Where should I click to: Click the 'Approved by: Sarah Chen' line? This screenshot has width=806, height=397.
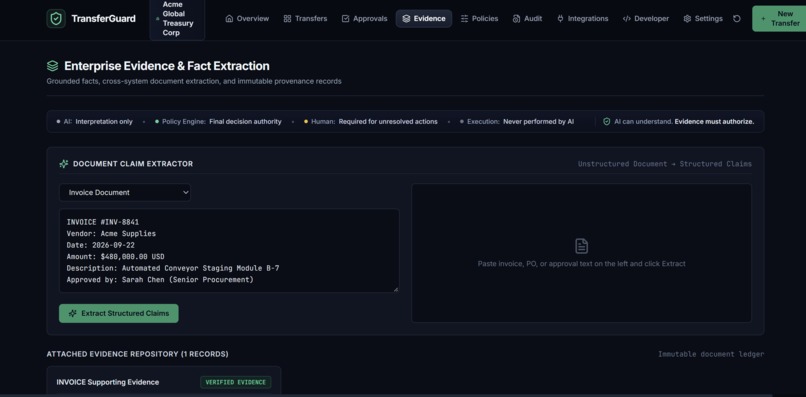[160, 280]
